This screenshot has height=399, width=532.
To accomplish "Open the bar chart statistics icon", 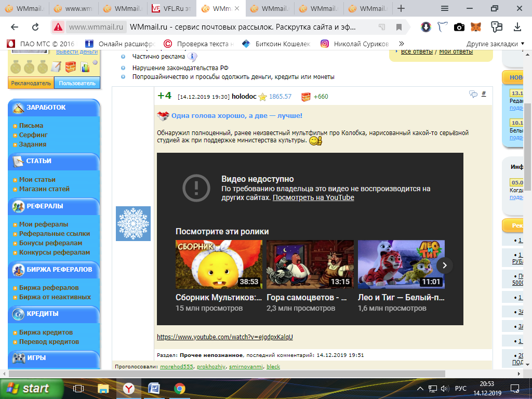I will [84, 66].
